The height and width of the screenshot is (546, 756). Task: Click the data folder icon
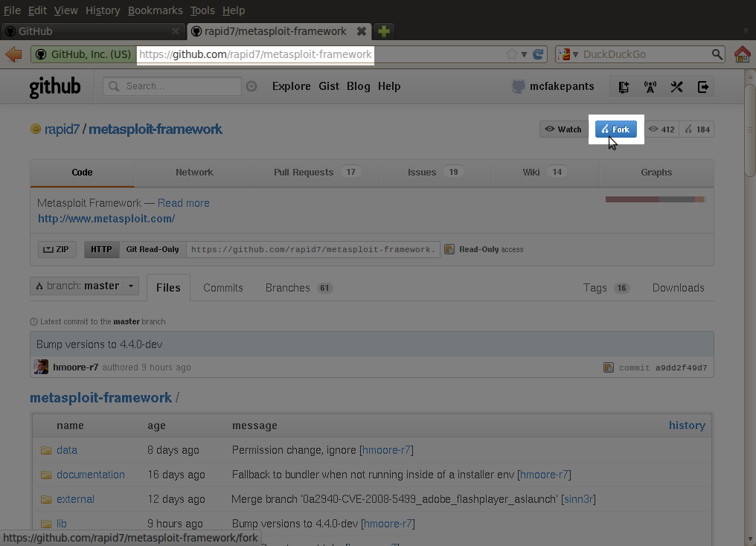[x=46, y=450]
